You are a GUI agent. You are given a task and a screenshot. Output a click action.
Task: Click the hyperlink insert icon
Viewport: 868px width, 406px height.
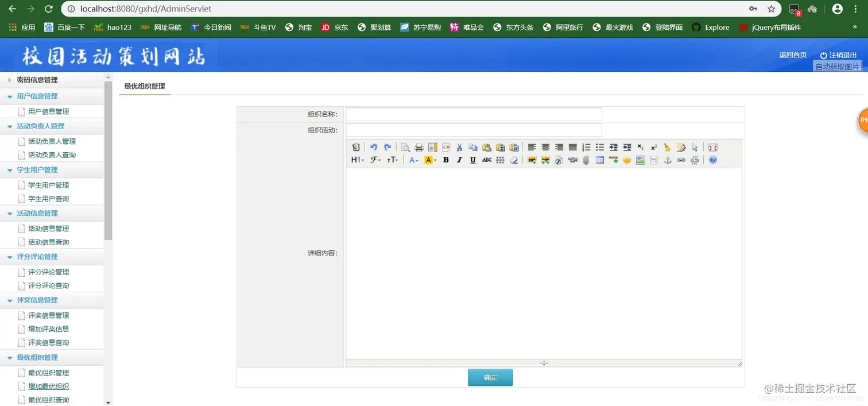(x=681, y=160)
